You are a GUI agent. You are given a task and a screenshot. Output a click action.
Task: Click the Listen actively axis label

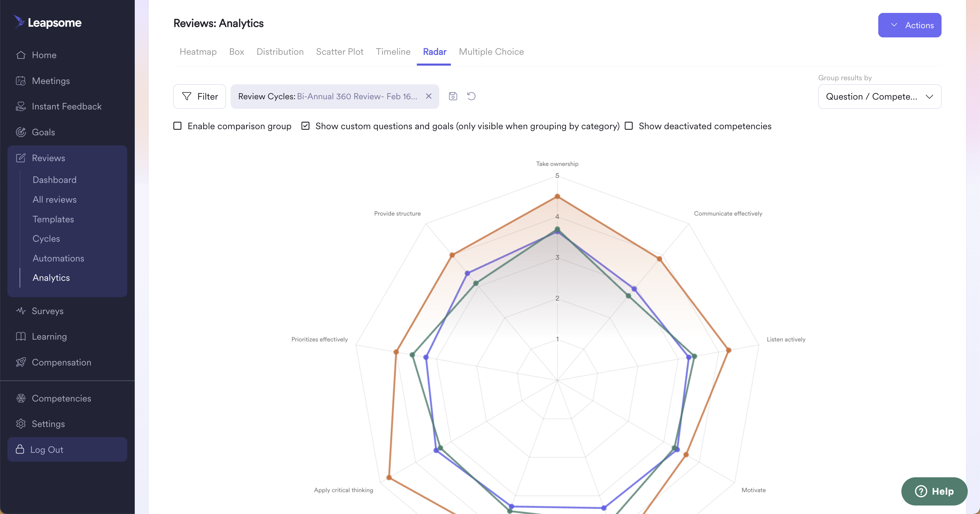786,340
